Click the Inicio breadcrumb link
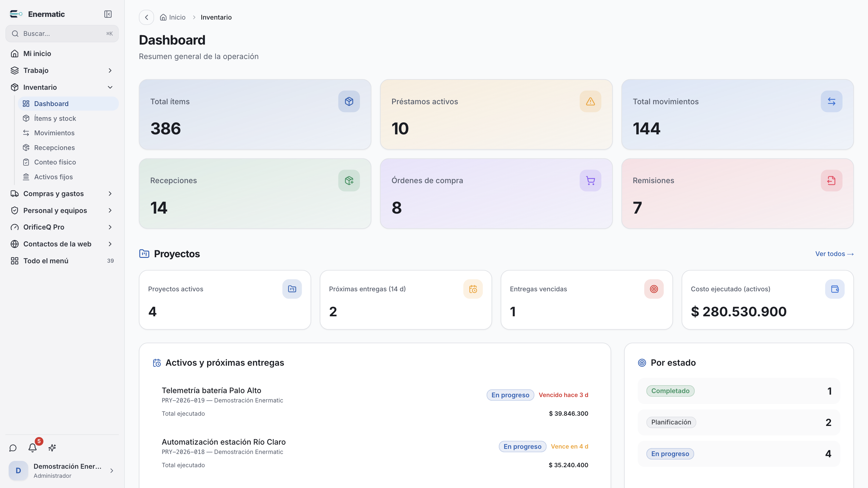 (172, 17)
